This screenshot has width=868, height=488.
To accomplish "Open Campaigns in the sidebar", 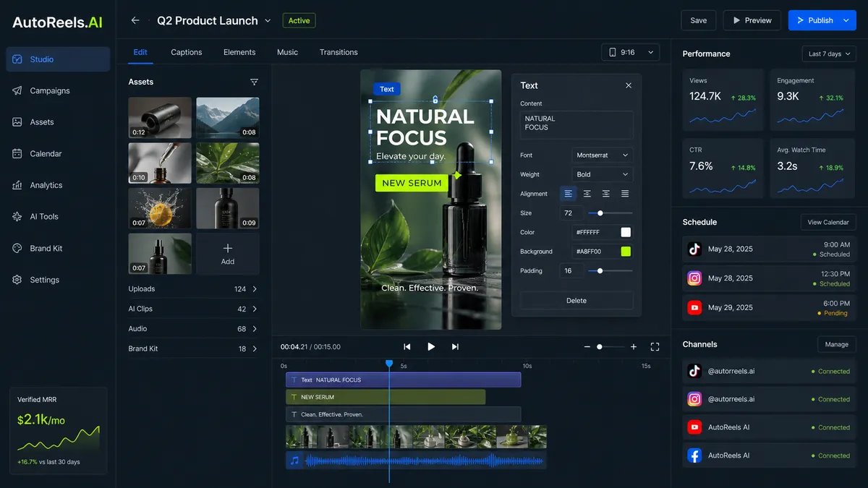I will tap(58, 90).
